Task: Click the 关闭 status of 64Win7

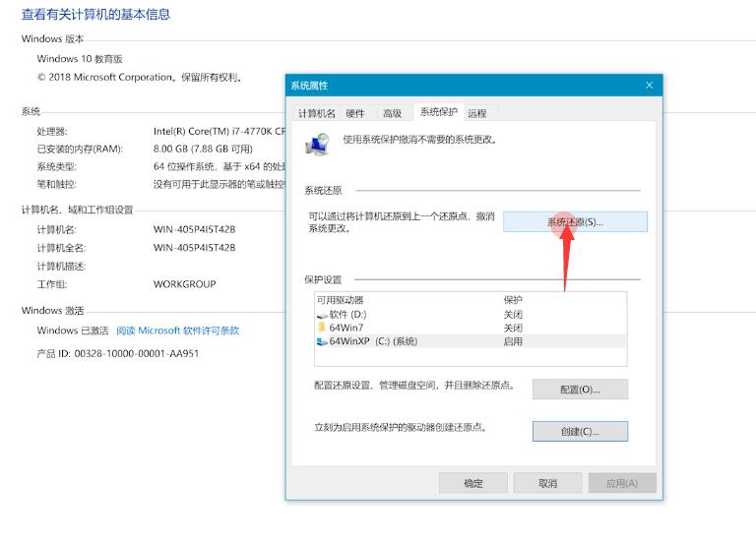Action: (x=513, y=329)
